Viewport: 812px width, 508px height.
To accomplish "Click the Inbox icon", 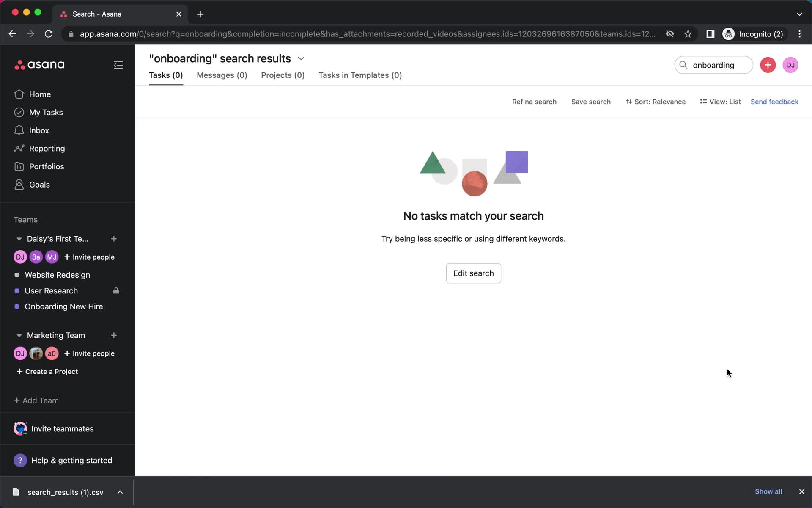I will coord(20,130).
